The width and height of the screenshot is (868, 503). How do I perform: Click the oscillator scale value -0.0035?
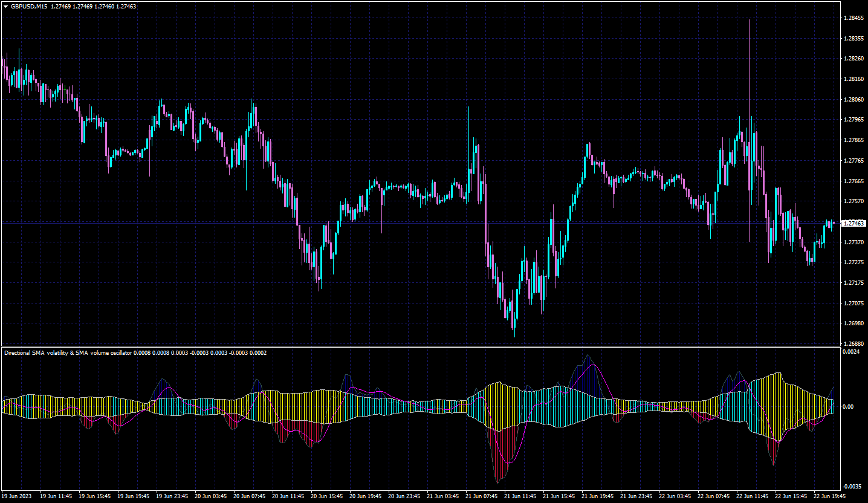852,486
